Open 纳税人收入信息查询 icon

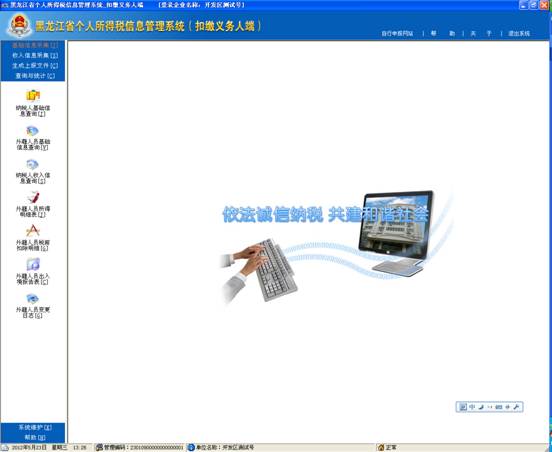[33, 164]
